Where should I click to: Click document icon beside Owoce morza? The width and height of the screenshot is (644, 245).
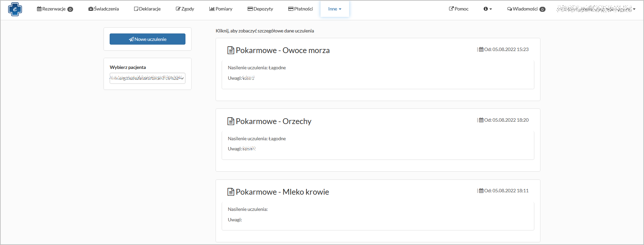[231, 51]
